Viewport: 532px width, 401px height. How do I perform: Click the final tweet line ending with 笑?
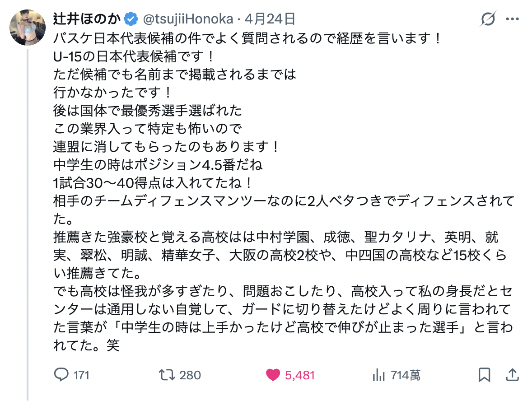[x=86, y=346]
